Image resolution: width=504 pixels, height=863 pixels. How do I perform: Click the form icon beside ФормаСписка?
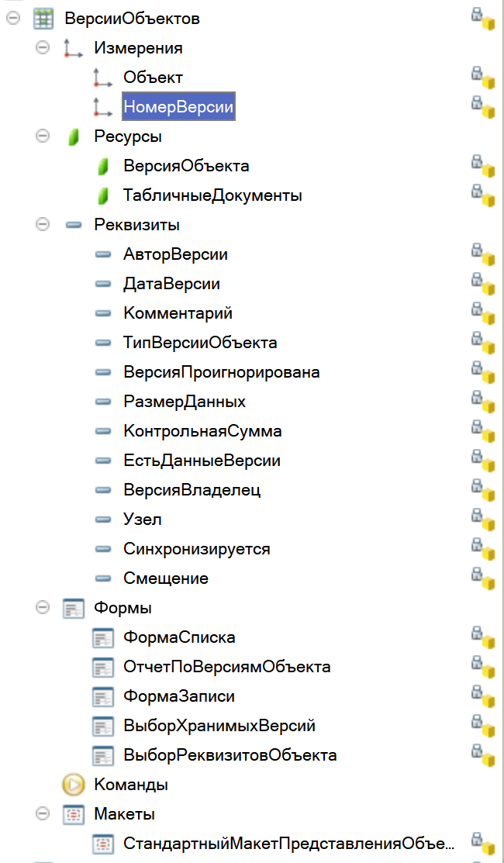tap(103, 638)
